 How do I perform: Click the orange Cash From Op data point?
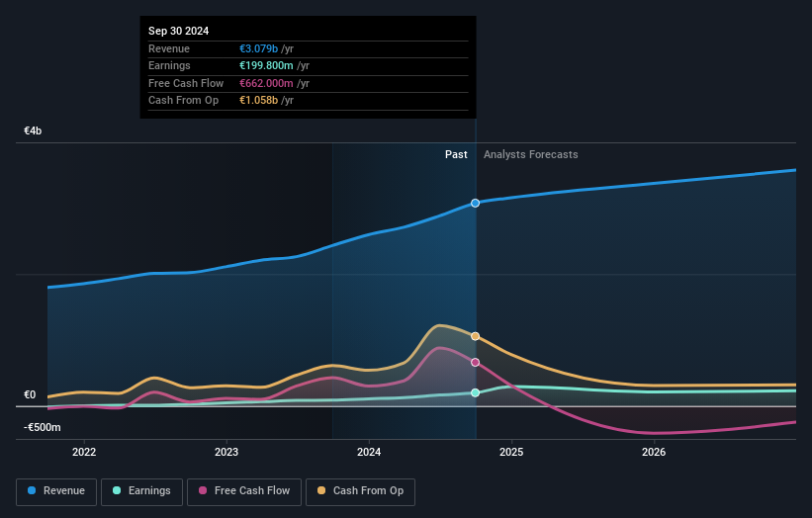coord(475,336)
